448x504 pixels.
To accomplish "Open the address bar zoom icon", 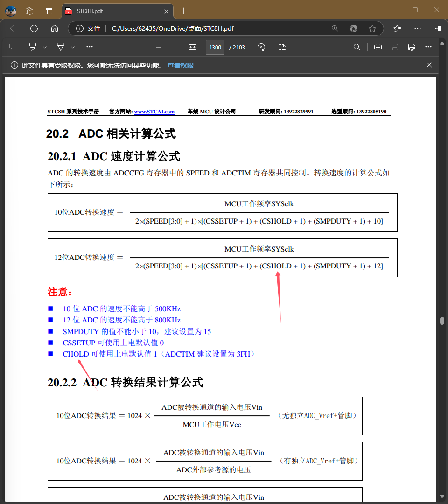I will (335, 28).
